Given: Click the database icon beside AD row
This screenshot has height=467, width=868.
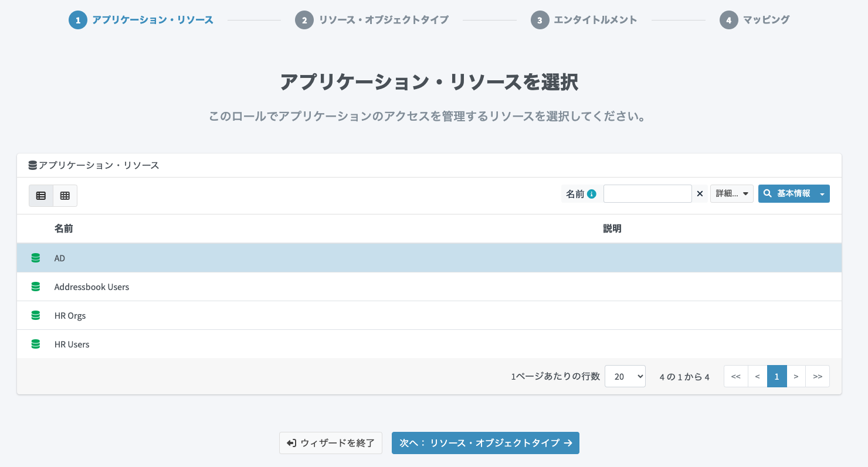Looking at the screenshot, I should [x=35, y=258].
